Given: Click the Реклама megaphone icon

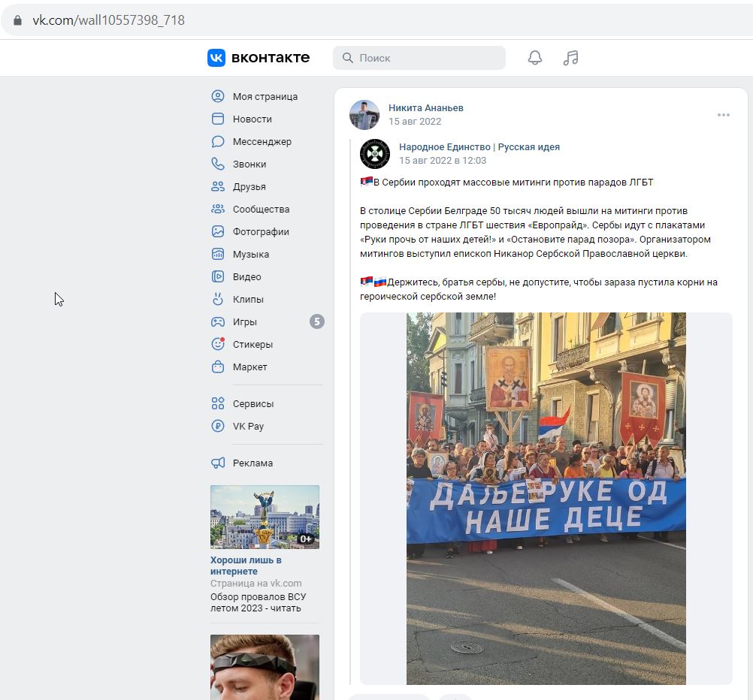Looking at the screenshot, I should (218, 463).
